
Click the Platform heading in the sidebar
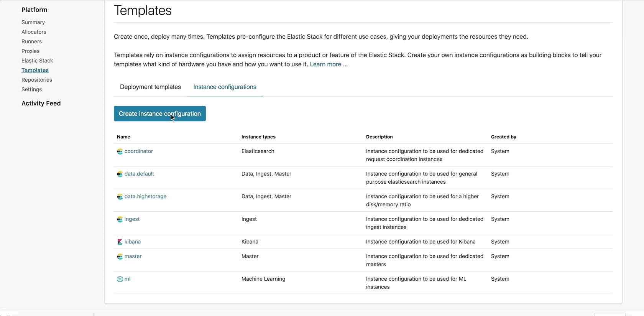[x=34, y=10]
